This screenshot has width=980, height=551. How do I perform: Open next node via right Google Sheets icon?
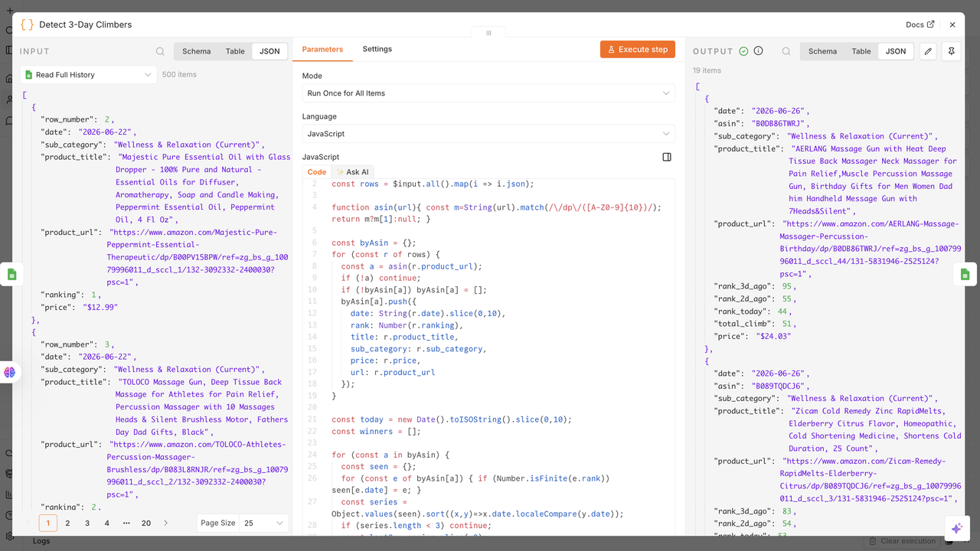965,274
